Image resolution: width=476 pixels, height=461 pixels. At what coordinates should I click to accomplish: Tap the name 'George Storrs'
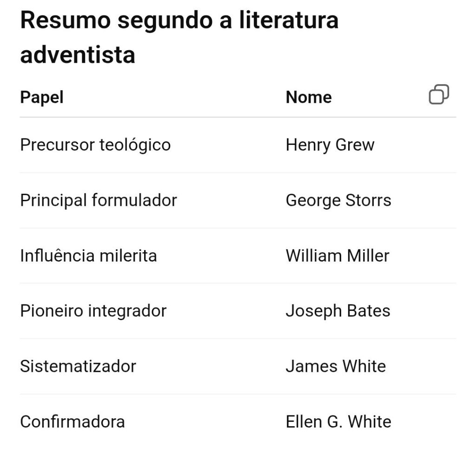338,200
